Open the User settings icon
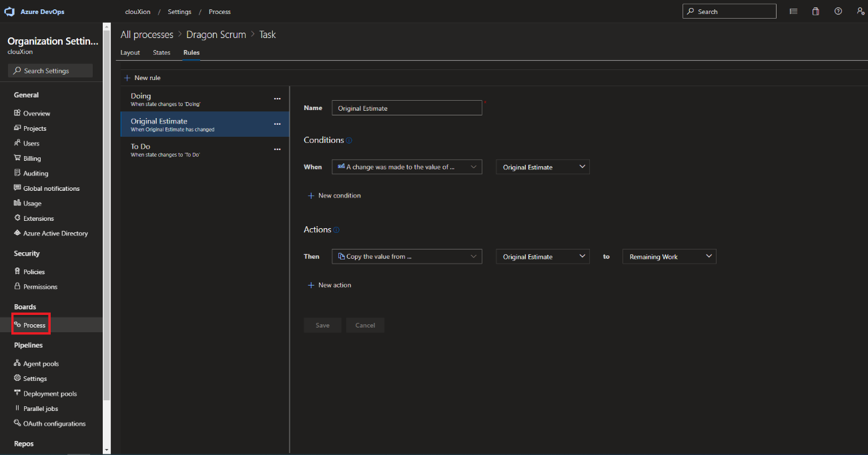 tap(860, 11)
